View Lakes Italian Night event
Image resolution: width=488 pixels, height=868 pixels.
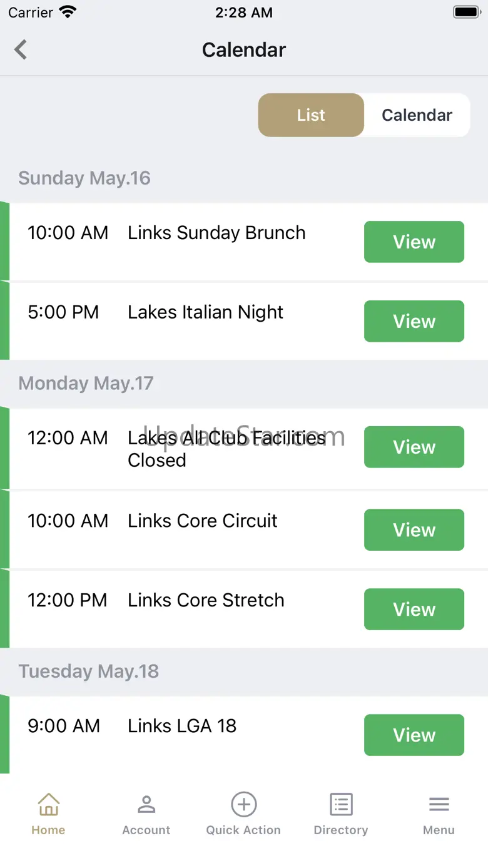(x=414, y=321)
